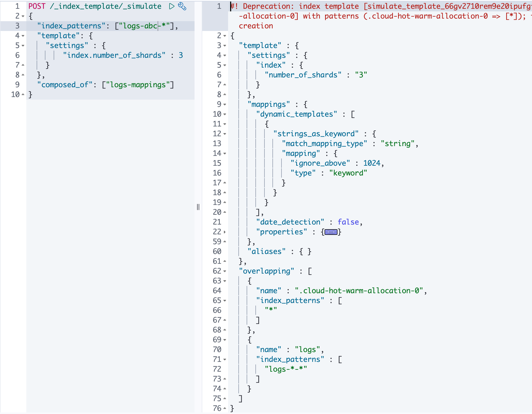Unfold the properties line 22 arrow
Screen dimensions: 532x414
click(x=225, y=232)
